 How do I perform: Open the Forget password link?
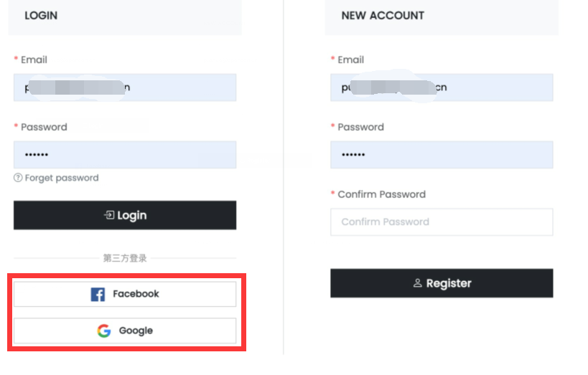click(x=62, y=178)
